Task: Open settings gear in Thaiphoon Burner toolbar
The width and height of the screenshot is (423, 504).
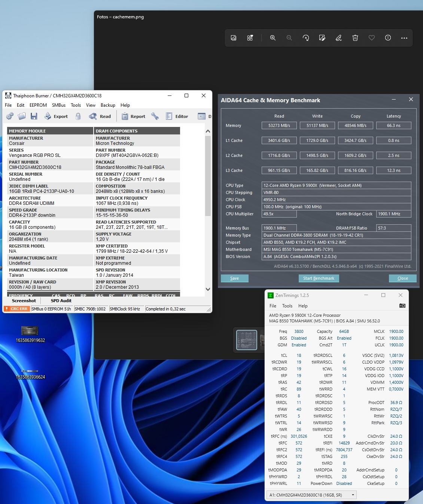Action: [10, 116]
